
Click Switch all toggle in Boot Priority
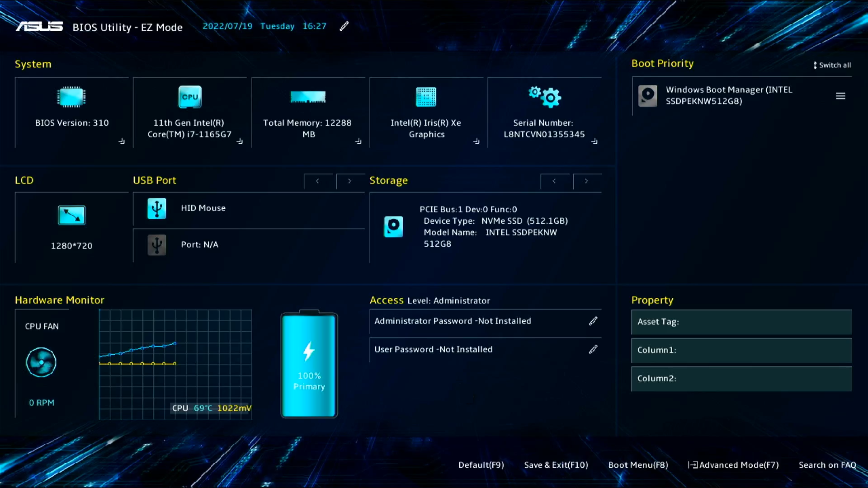(x=832, y=65)
